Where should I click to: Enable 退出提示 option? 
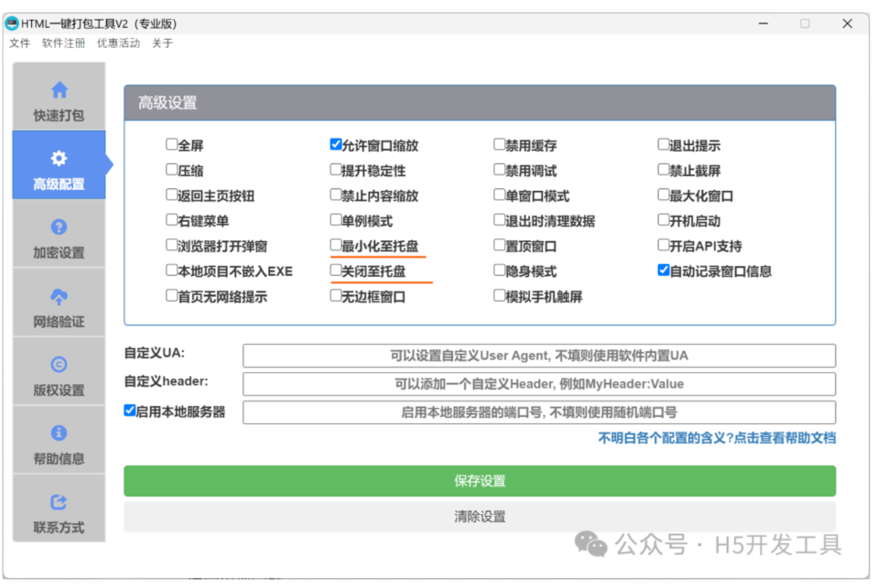663,145
